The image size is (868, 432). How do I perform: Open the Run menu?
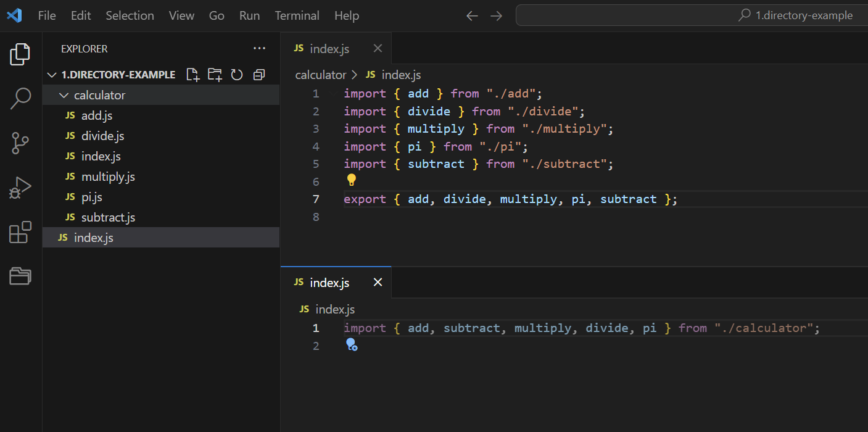click(249, 15)
